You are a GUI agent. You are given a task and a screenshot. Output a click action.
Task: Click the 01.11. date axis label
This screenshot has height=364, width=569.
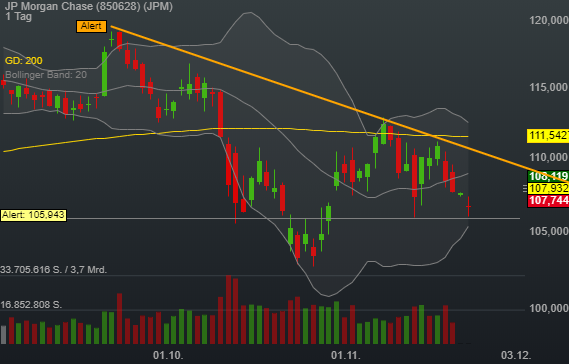click(345, 355)
